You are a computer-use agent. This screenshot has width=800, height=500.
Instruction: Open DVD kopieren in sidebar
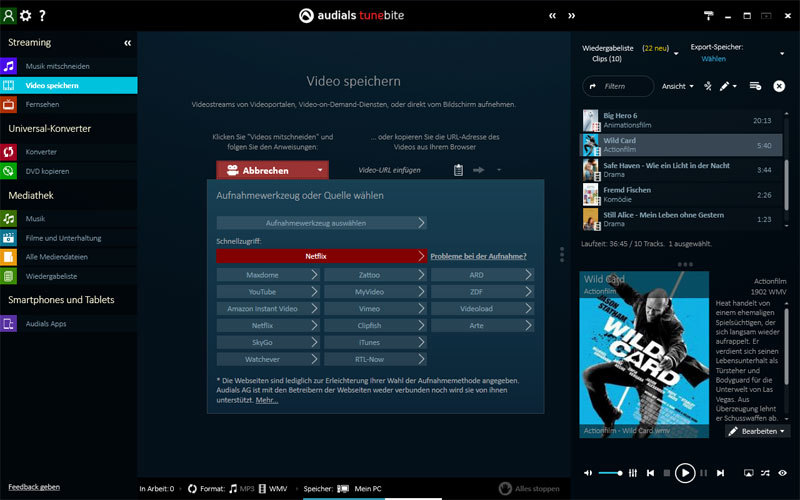(x=46, y=171)
